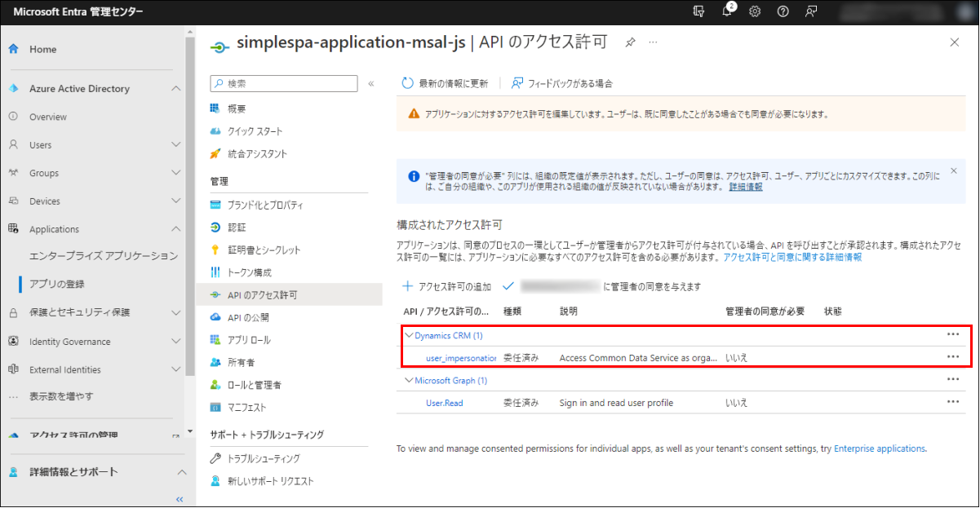Expand the Devices section

tap(175, 201)
